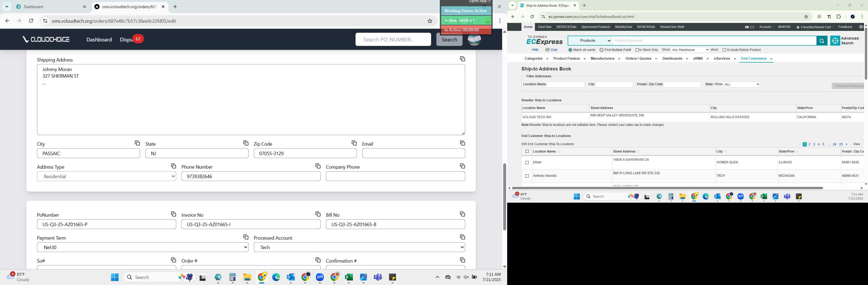Open the Payment Term Net30 dropdown
Viewport: 868px width, 285px height.
(x=143, y=247)
